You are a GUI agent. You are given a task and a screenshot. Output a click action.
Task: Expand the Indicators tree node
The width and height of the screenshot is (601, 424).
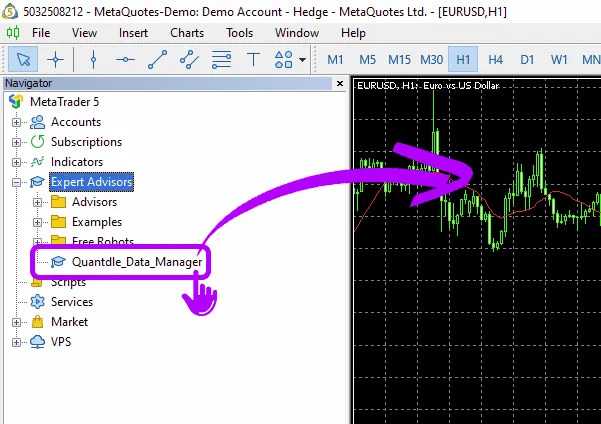tap(16, 162)
